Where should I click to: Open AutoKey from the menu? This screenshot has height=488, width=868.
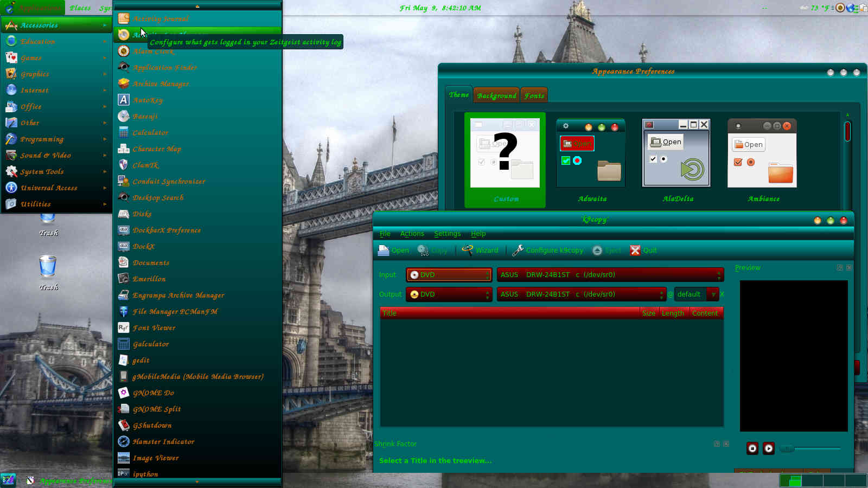tap(197, 100)
